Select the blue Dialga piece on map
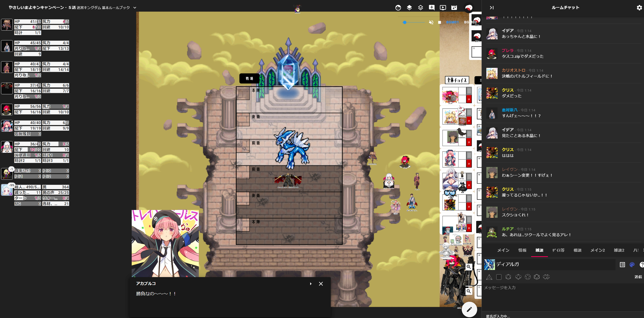644x318 pixels. click(292, 149)
